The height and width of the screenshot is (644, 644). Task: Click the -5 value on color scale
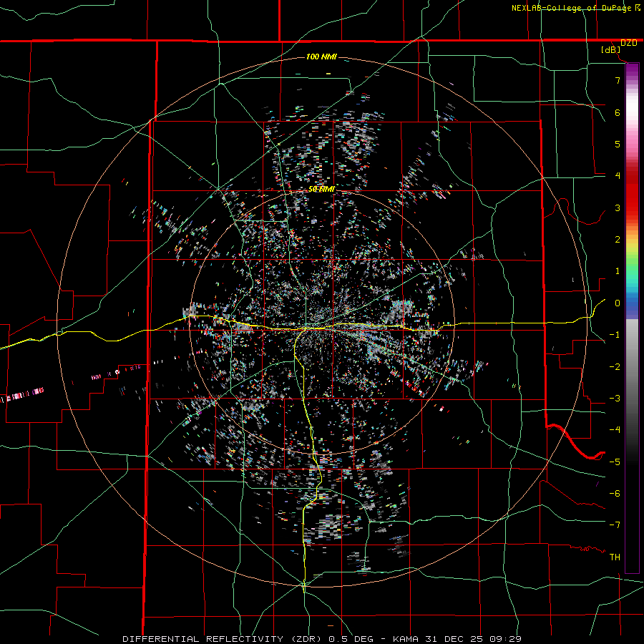pos(615,462)
